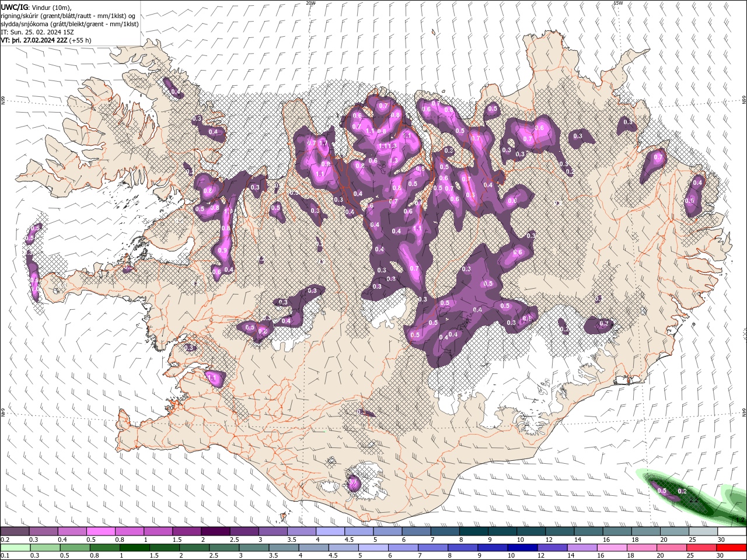The image size is (747, 560).
Task: Choose the snow legend swatch between 1.5 and 2
Action: pyautogui.click(x=187, y=531)
